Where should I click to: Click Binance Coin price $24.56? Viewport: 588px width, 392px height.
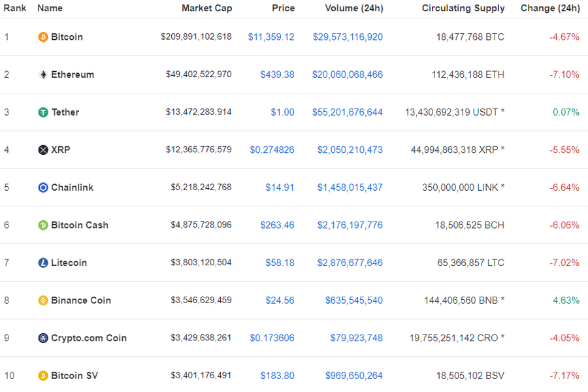click(280, 300)
